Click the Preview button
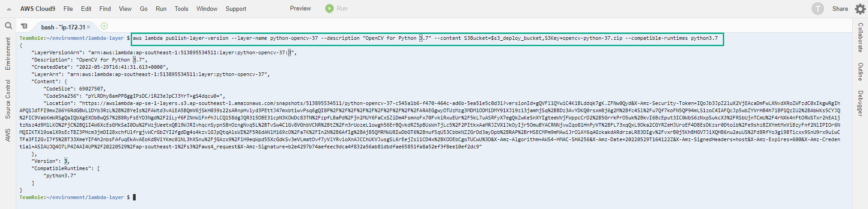The height and width of the screenshot is (209, 868). [300, 8]
